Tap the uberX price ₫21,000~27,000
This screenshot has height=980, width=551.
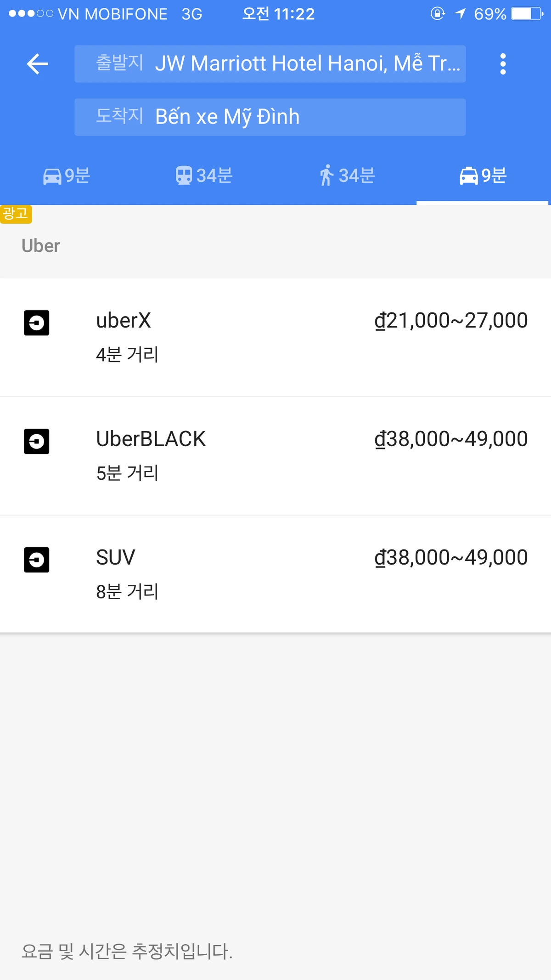pyautogui.click(x=451, y=321)
